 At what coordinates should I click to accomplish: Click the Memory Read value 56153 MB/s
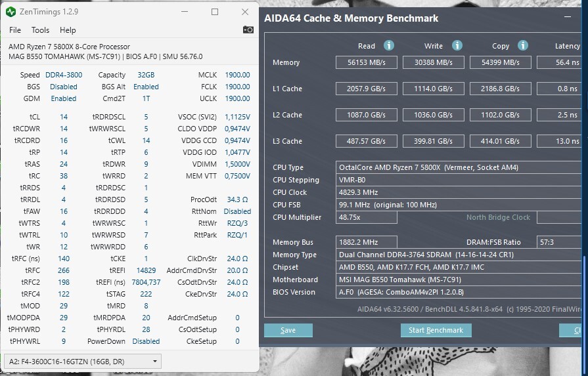[367, 62]
